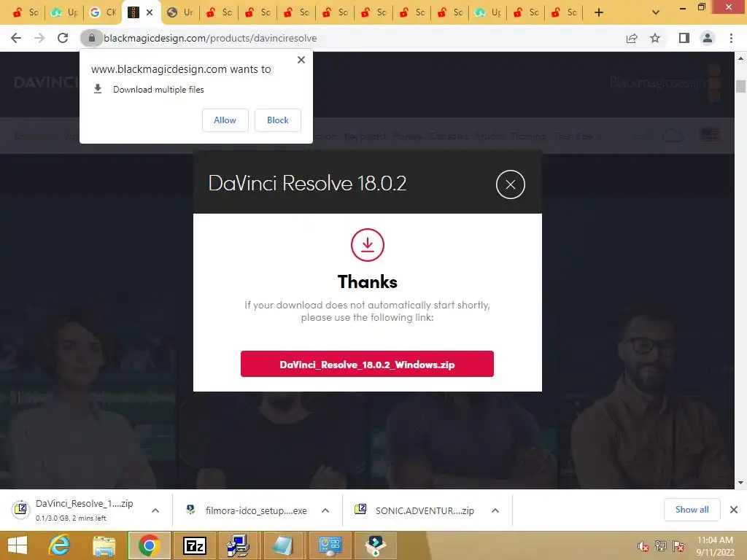This screenshot has height=560, width=747.
Task: Expand the tab search dropdown in title bar
Action: pos(656,12)
